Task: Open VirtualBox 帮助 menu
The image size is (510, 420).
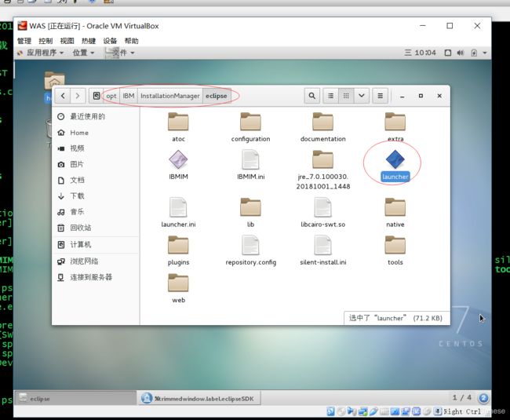Action: pyautogui.click(x=131, y=41)
